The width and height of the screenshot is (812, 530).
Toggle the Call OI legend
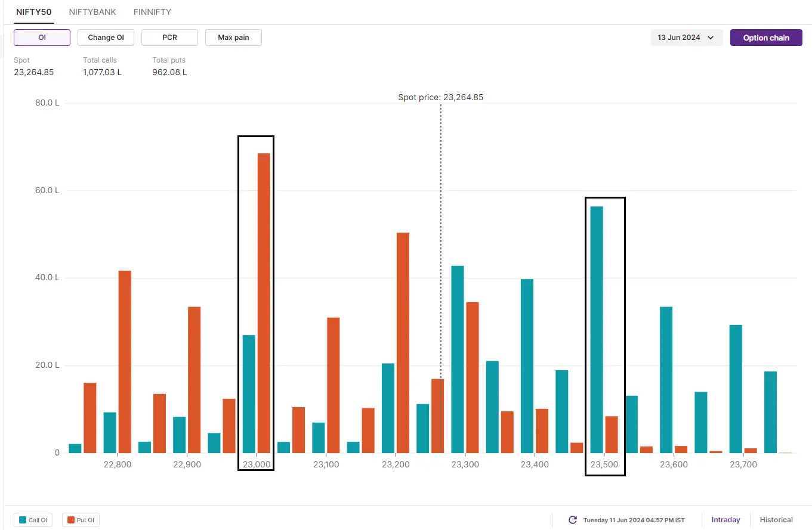coord(33,520)
